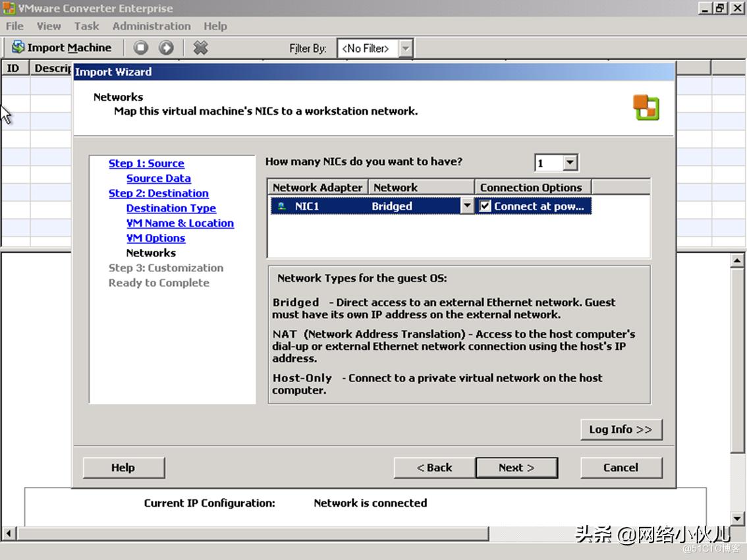
Task: Click the Network Adapter column header
Action: point(318,187)
